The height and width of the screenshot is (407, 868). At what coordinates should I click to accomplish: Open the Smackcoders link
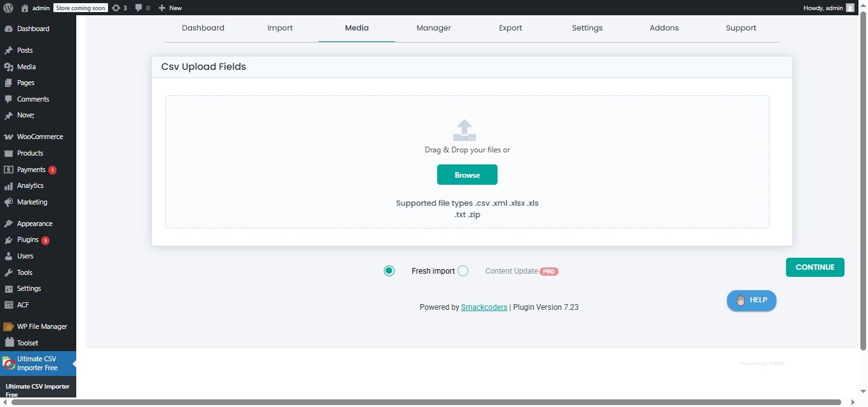coord(484,307)
